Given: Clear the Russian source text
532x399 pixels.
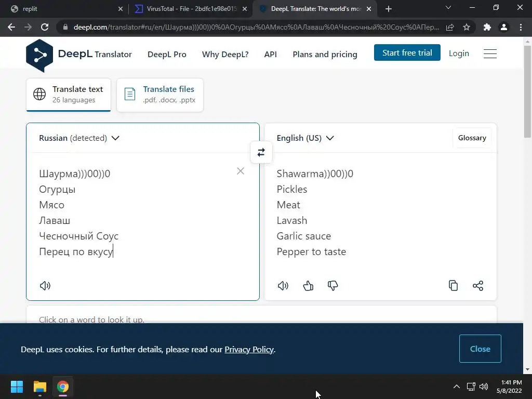Looking at the screenshot, I should pos(240,171).
